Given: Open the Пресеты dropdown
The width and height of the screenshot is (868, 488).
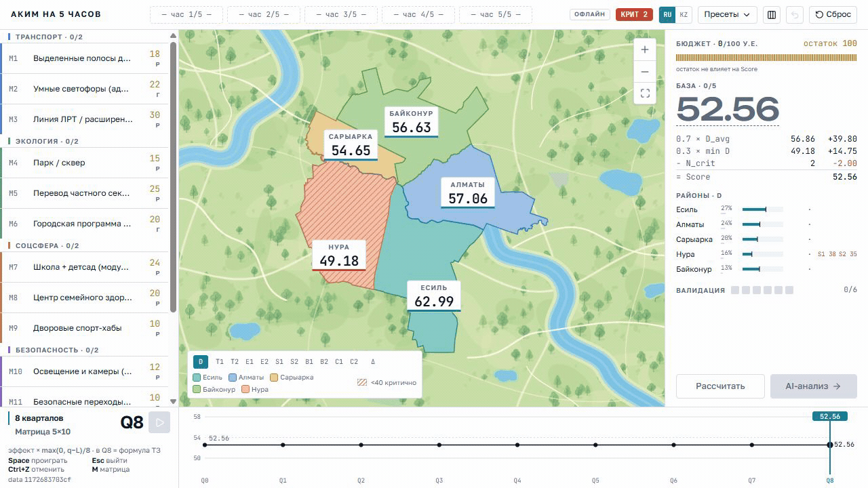Looking at the screenshot, I should pyautogui.click(x=728, y=14).
